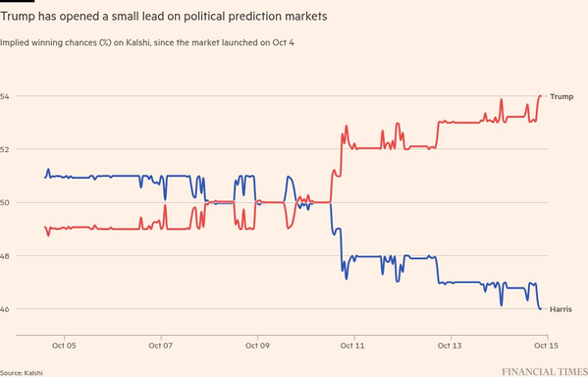
Task: Click the Source: Kalshi credit text
Action: 22,373
